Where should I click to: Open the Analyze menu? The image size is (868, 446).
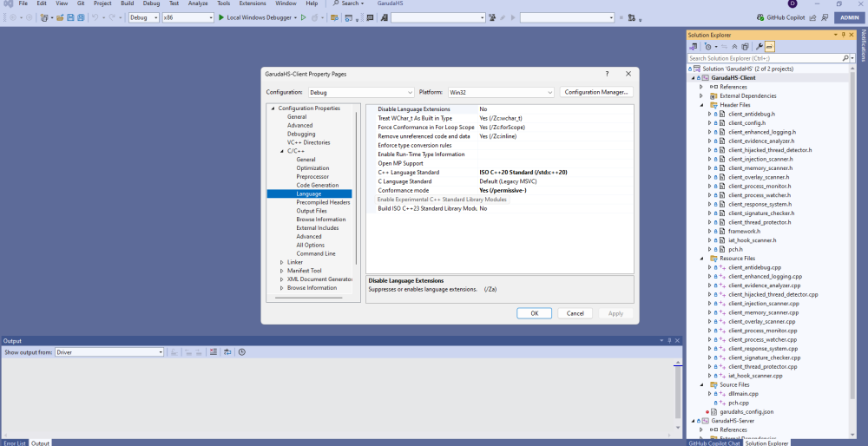(198, 3)
